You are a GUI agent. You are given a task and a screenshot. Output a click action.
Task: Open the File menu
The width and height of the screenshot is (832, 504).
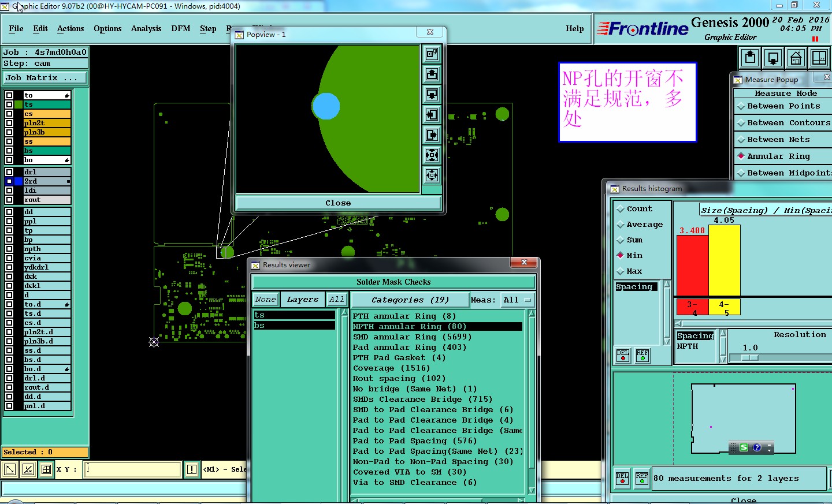(16, 28)
